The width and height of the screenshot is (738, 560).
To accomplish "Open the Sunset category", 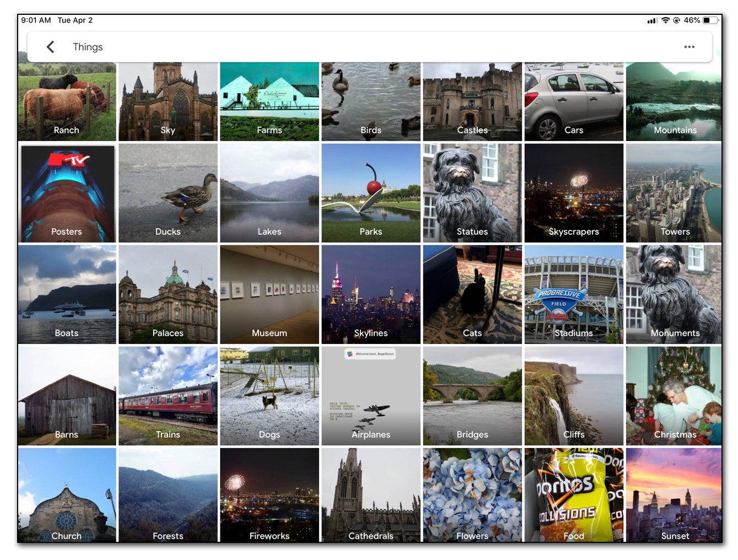I will 674,495.
